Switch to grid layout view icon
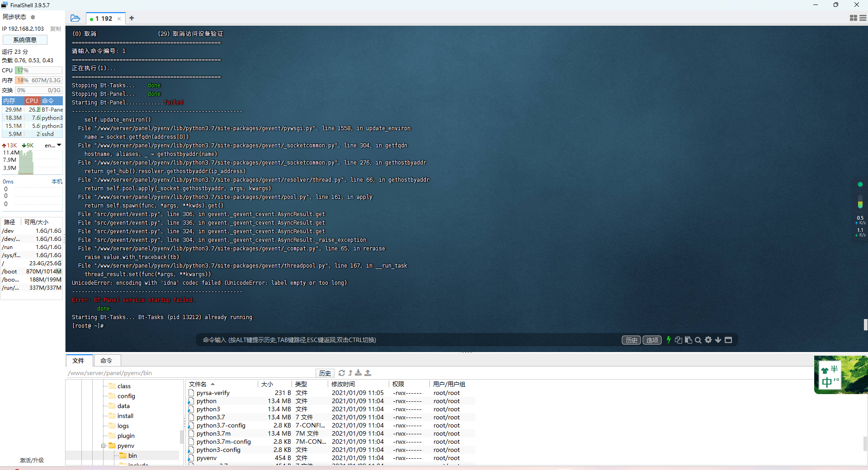This screenshot has width=868, height=470. point(854,18)
